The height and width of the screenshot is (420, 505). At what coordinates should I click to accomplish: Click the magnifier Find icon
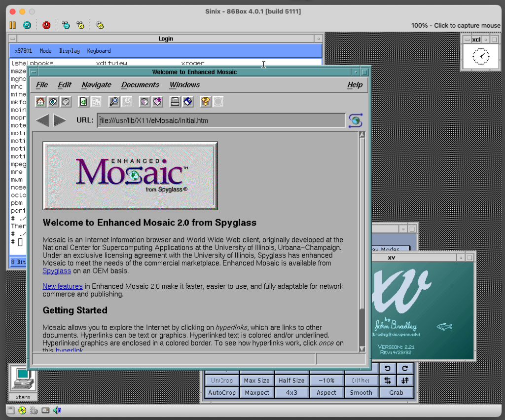[x=114, y=102]
